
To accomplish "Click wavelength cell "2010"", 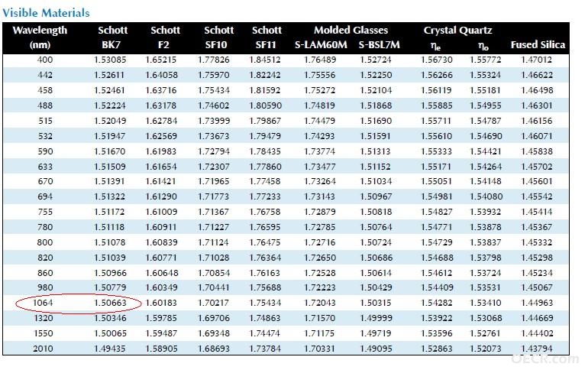I will pos(43,349).
